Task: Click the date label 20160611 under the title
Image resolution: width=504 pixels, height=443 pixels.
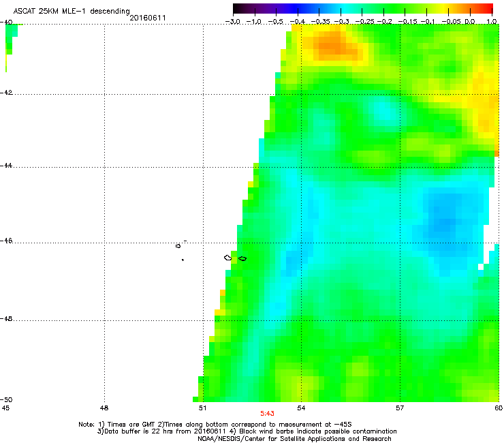Action: [148, 18]
